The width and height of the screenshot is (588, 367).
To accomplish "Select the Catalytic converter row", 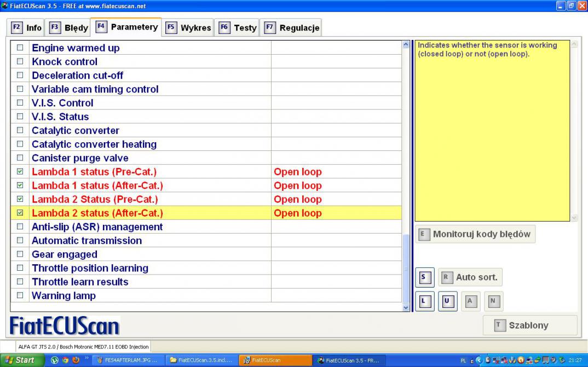I will 206,130.
